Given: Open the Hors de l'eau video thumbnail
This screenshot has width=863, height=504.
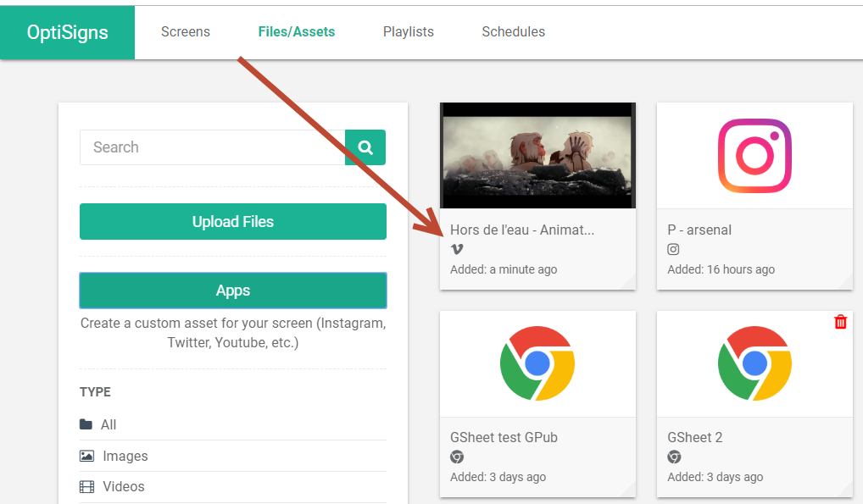Looking at the screenshot, I should [537, 155].
